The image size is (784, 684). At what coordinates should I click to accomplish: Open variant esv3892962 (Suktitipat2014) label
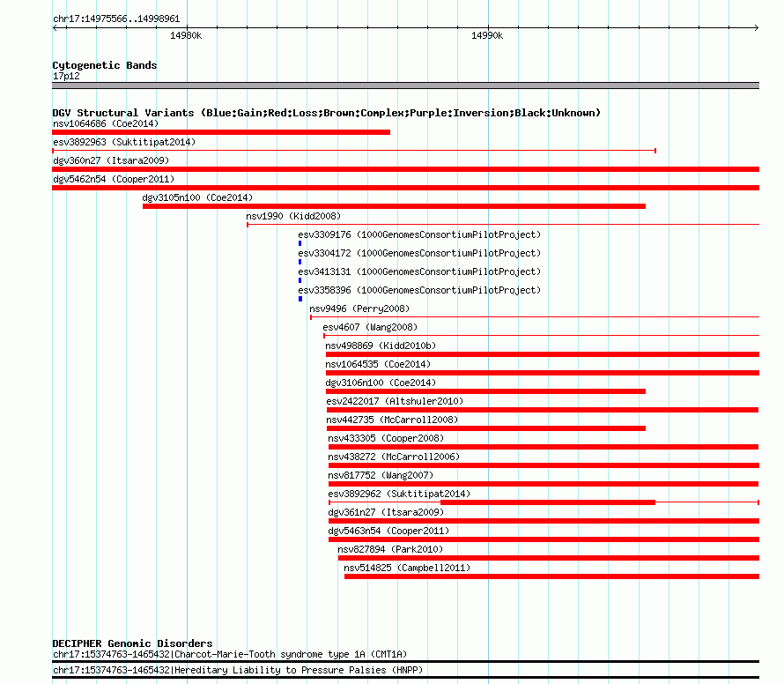click(x=400, y=494)
